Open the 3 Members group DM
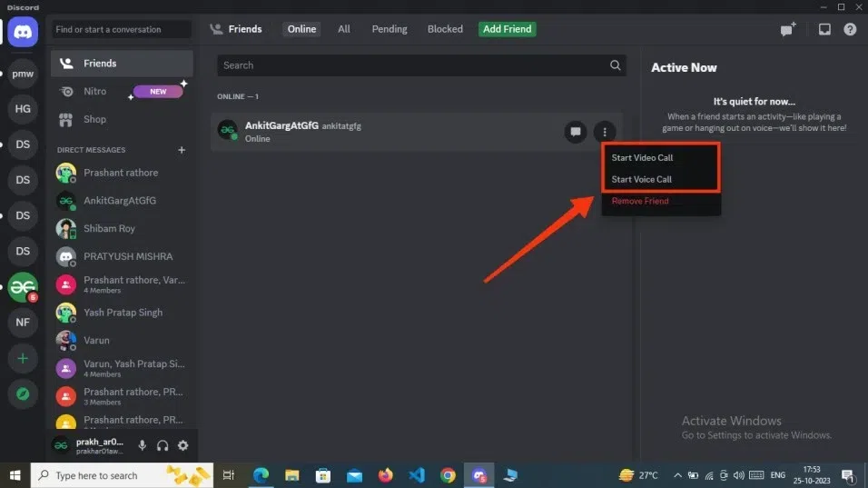868x488 pixels. 122,396
